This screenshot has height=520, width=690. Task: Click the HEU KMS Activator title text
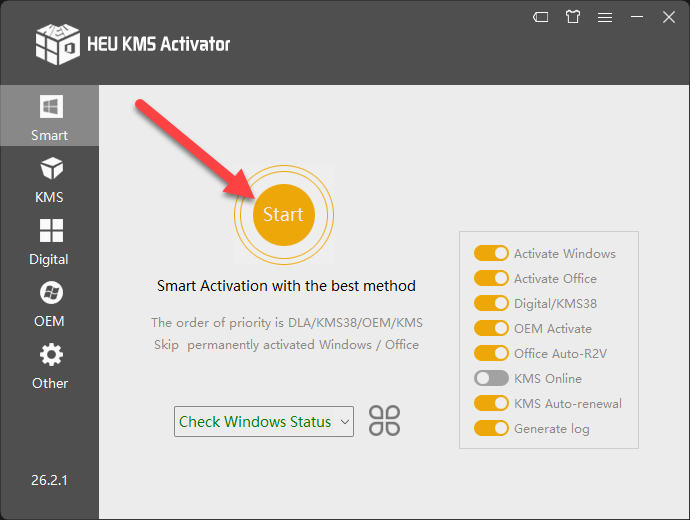pyautogui.click(x=158, y=44)
